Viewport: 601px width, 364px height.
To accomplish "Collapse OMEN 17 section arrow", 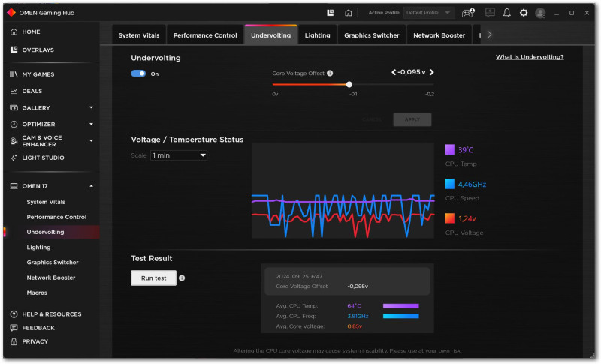I will tap(91, 186).
